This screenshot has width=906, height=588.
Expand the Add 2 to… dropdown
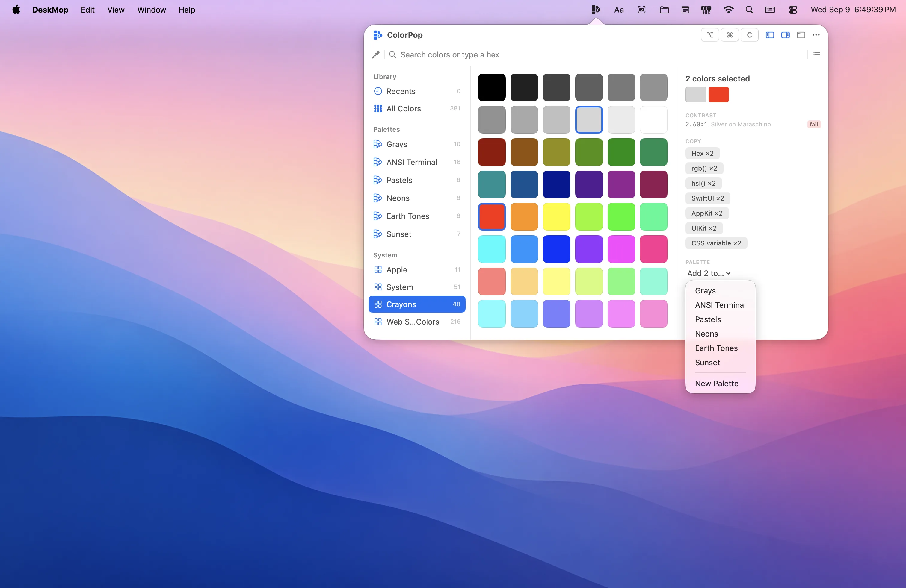pos(709,273)
